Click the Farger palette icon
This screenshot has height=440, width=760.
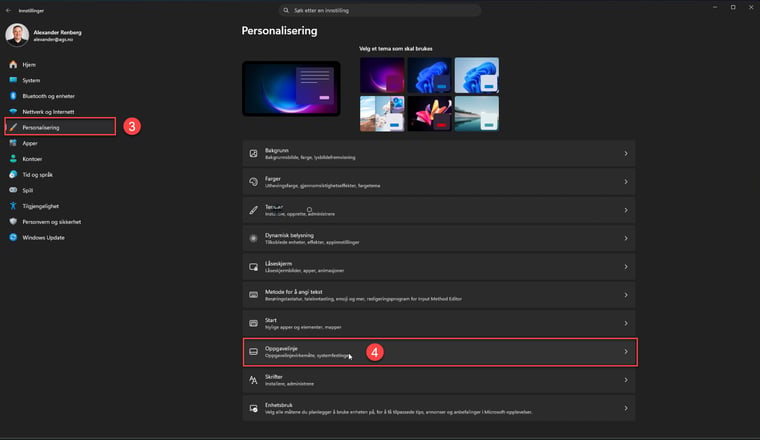point(253,182)
